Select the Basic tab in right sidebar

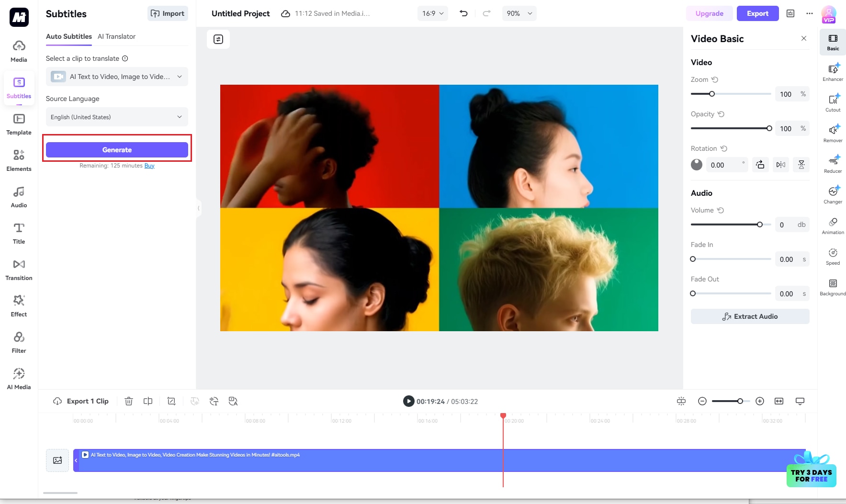click(x=833, y=42)
